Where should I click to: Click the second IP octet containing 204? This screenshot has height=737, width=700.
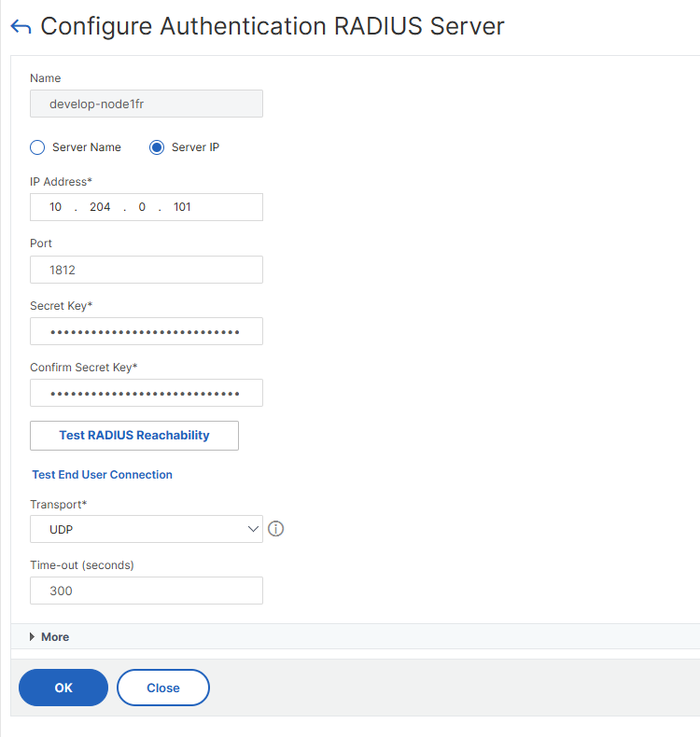pyautogui.click(x=100, y=207)
